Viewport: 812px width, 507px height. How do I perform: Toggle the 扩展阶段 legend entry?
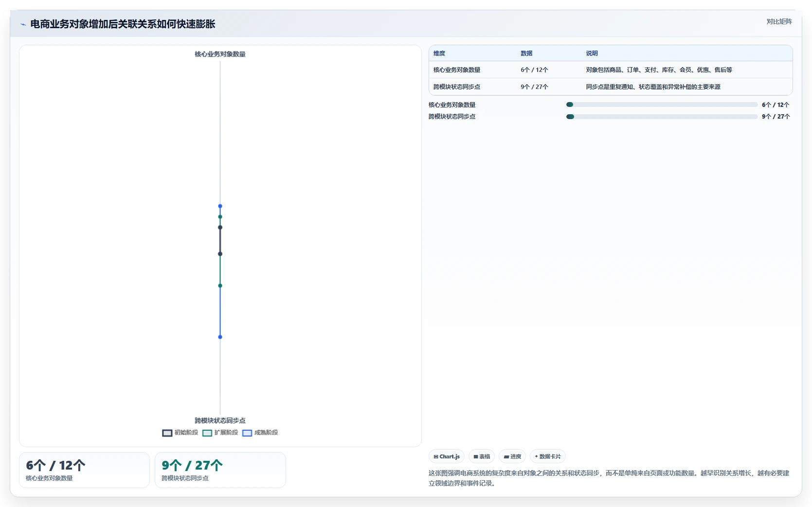(220, 433)
